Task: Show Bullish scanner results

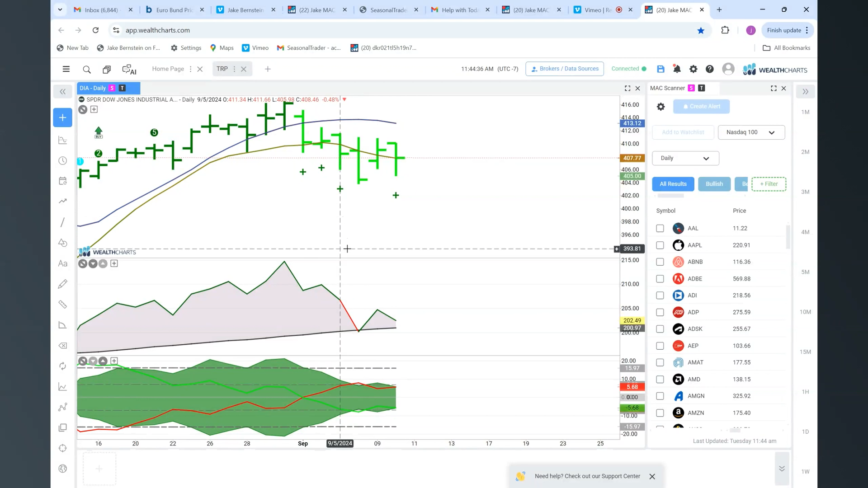Action: point(714,184)
